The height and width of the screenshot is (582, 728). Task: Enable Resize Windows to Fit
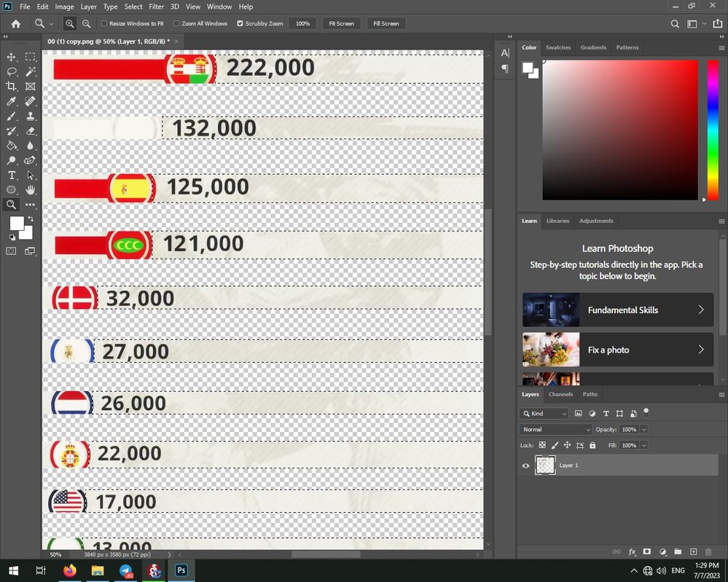104,23
